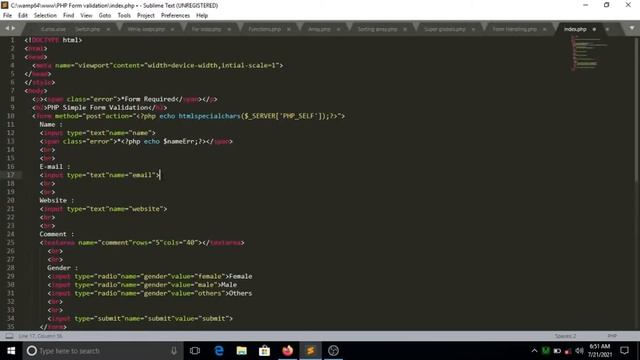Select the index.php tab
The height and width of the screenshot is (360, 640).
[x=575, y=29]
